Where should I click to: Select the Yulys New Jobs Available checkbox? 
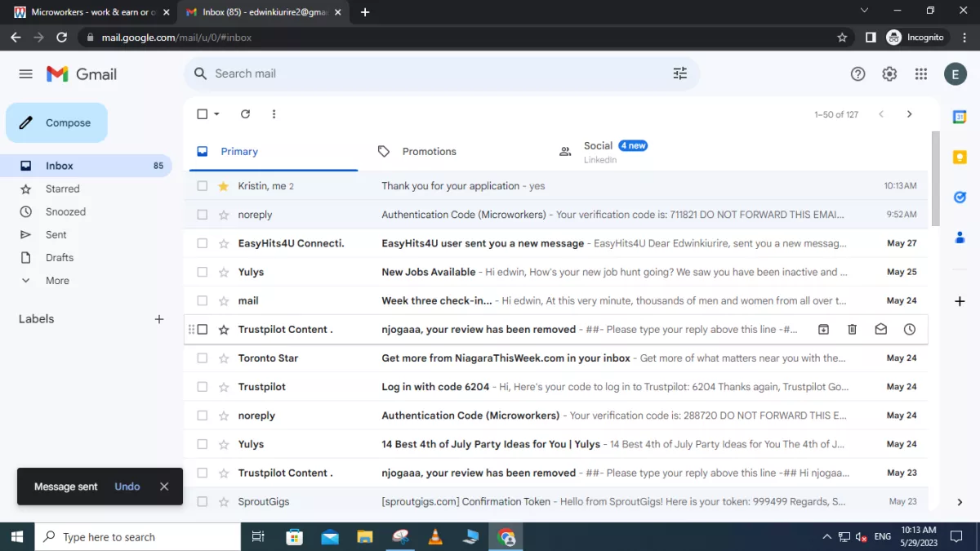pyautogui.click(x=203, y=272)
